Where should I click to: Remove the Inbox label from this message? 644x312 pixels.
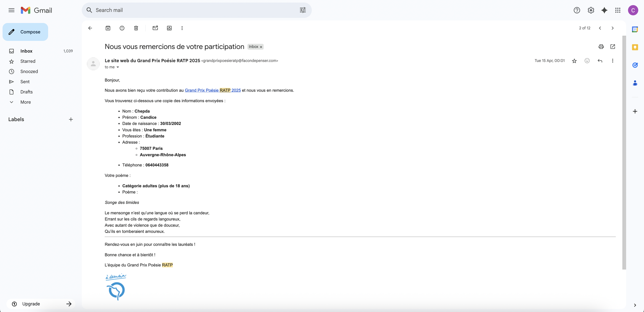261,47
